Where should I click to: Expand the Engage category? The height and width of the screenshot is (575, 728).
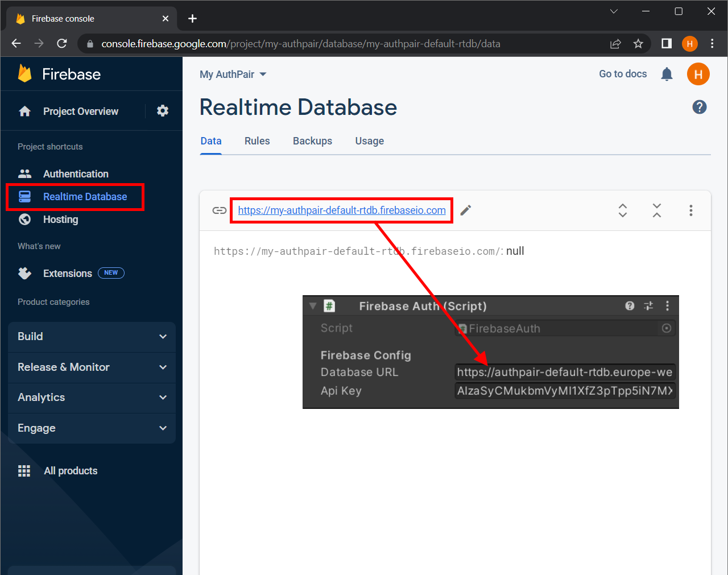(92, 428)
